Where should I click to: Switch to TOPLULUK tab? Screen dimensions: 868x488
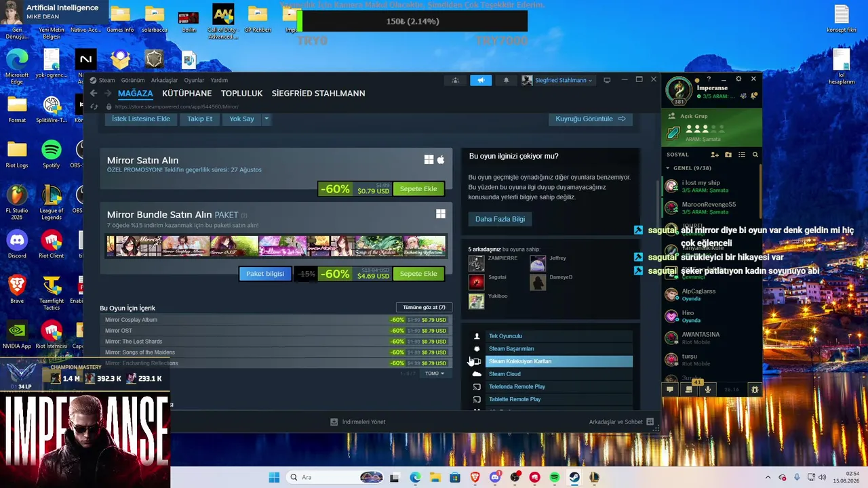point(241,94)
